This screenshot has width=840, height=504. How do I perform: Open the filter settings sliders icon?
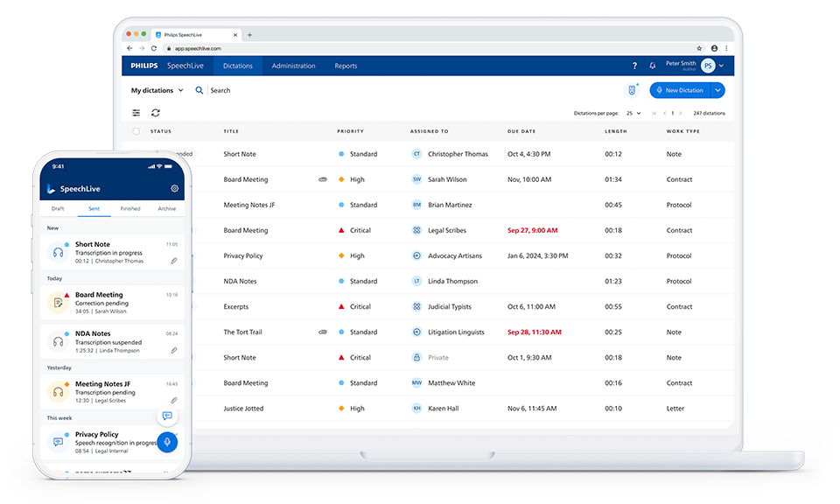pos(136,113)
